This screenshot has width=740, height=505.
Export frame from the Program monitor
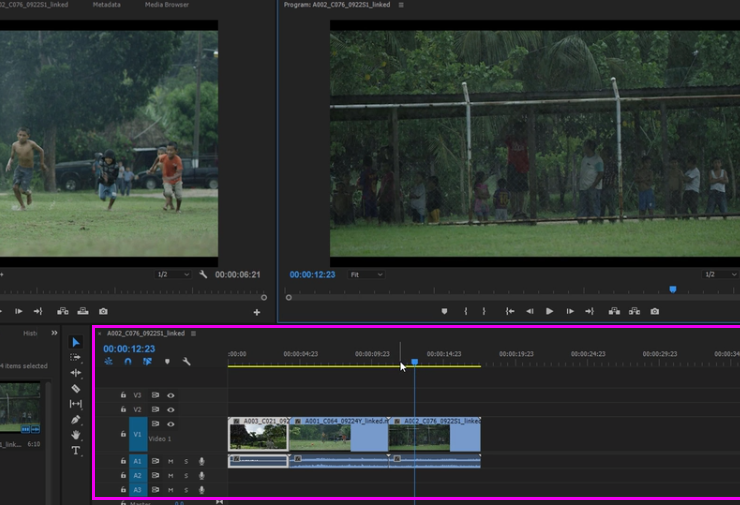(x=655, y=311)
